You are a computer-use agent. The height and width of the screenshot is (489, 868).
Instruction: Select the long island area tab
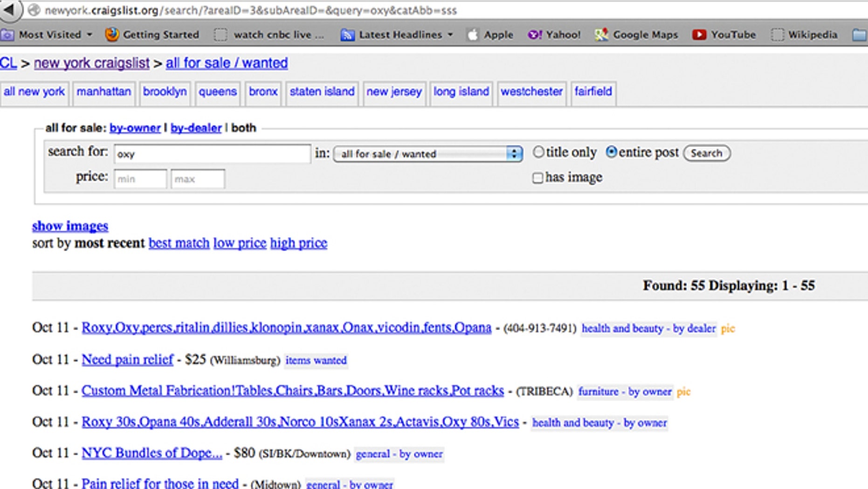pos(461,92)
